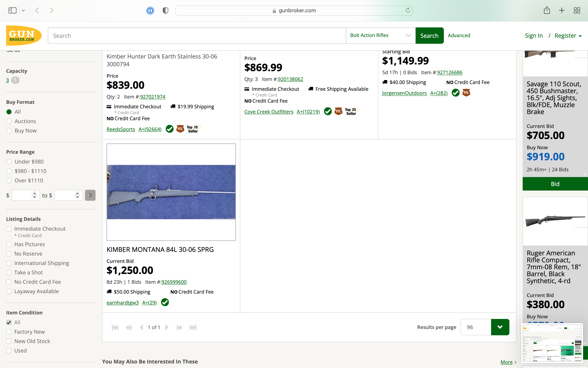Click ReedsSports FFL badge icon
The image size is (588, 368).
(180, 129)
